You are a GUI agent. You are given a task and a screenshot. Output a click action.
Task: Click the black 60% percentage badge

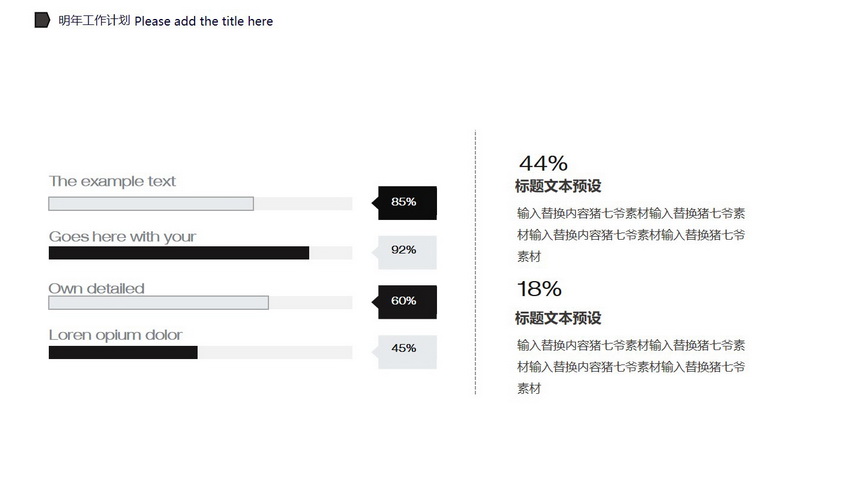click(x=404, y=302)
